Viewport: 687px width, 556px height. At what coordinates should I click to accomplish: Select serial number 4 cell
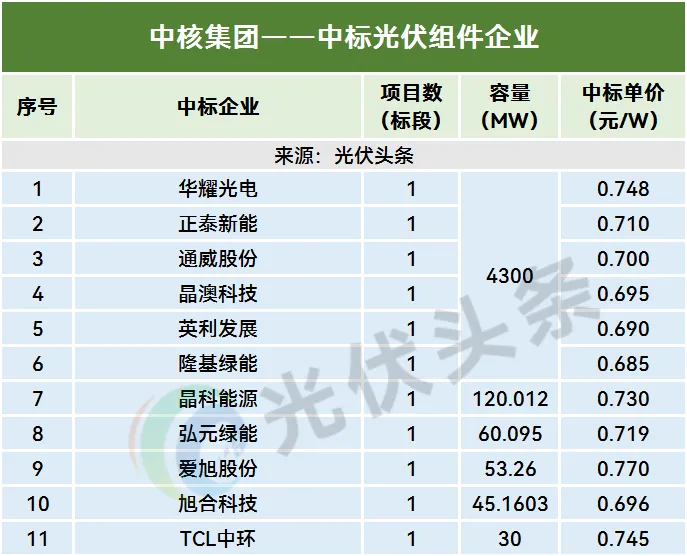(37, 294)
